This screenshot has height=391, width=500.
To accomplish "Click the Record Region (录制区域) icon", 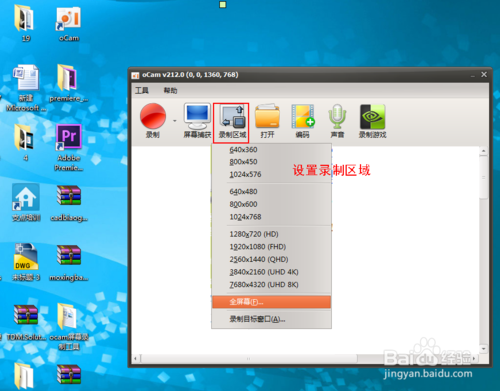I will pos(232,117).
